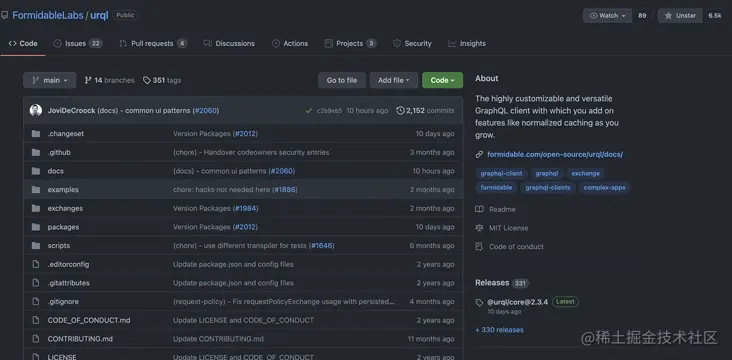
Task: Open the docs folder name
Action: pos(56,171)
